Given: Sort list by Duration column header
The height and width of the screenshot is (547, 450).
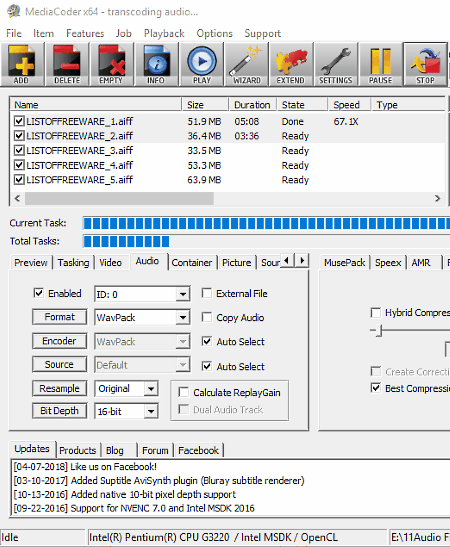Looking at the screenshot, I should coord(253,105).
